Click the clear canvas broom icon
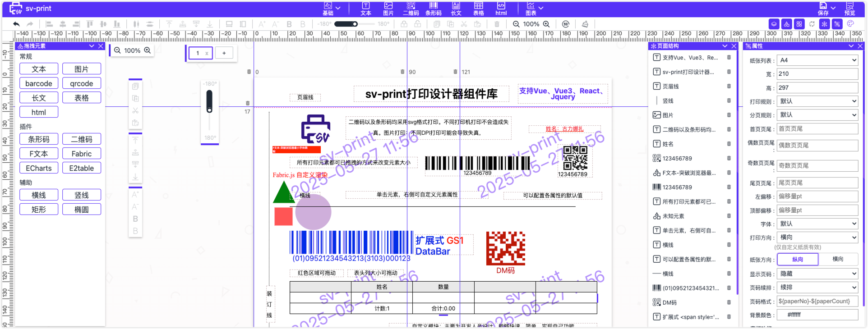The image size is (868, 329). (x=585, y=24)
